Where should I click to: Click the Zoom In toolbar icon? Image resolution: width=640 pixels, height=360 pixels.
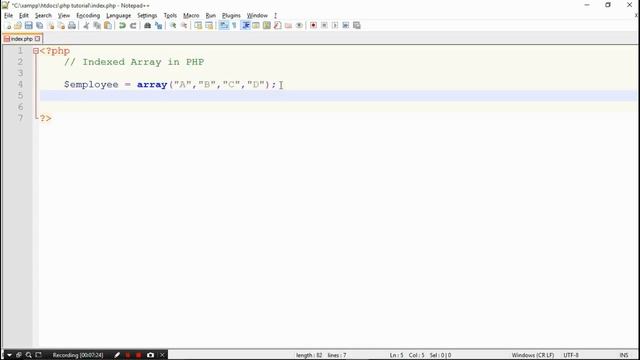coord(173,25)
